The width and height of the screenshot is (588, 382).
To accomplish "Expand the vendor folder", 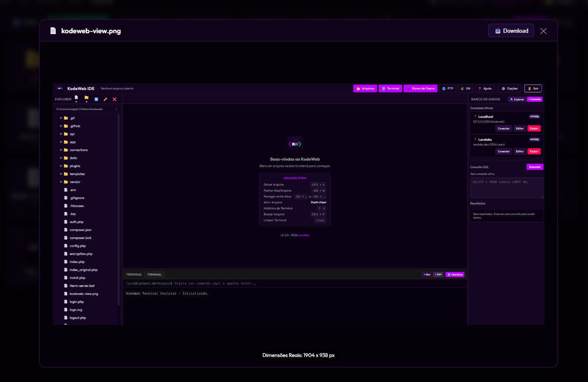I will tap(61, 182).
